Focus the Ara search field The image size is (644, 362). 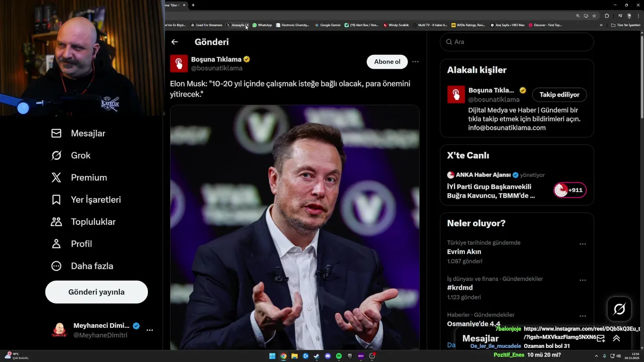coord(517,42)
